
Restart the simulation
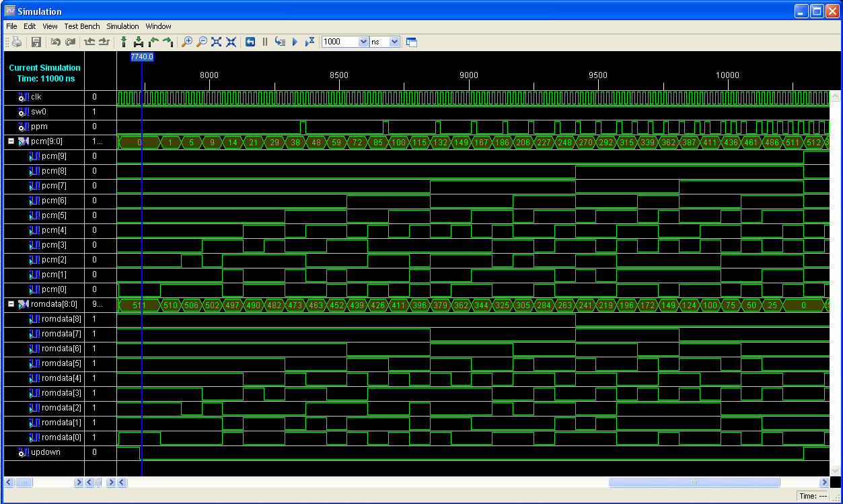[x=250, y=42]
